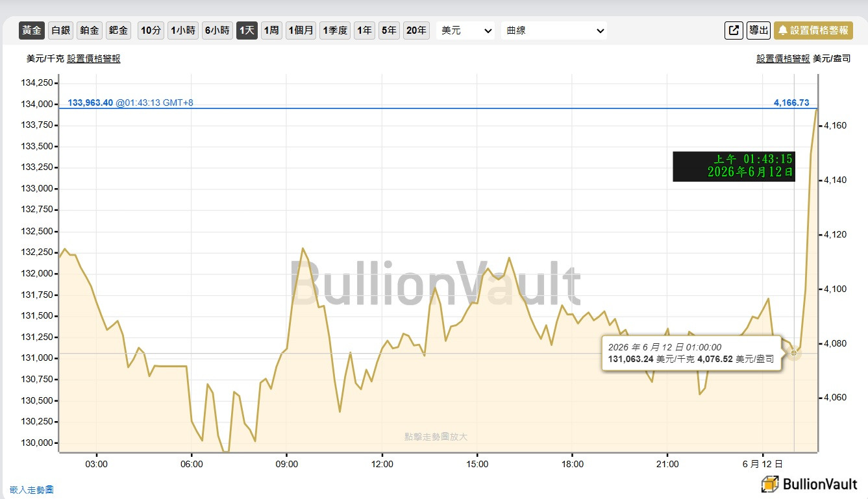This screenshot has height=499, width=868.
Task: Click the 130,000 y-axis label
Action: pyautogui.click(x=38, y=443)
